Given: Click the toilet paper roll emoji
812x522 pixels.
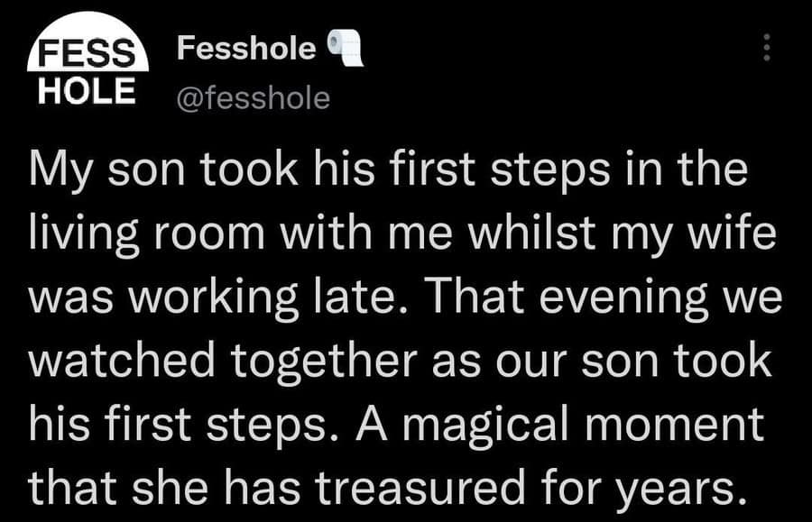Looking at the screenshot, I should 344,50.
